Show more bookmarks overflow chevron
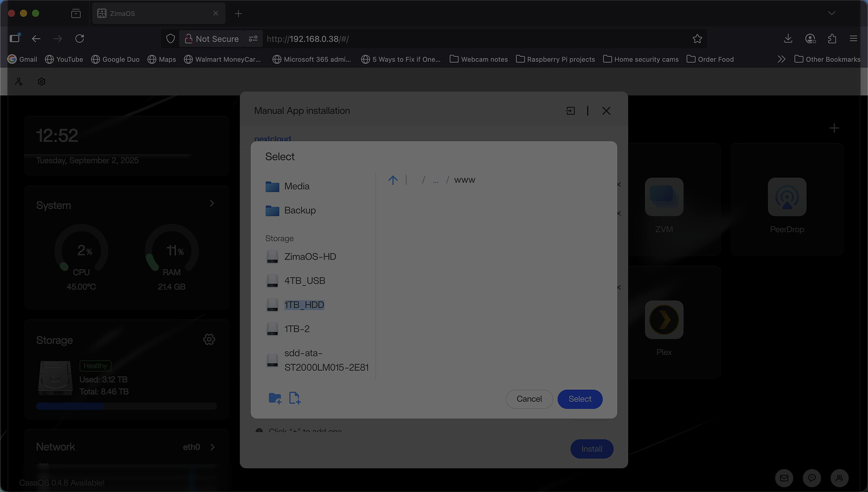This screenshot has height=492, width=868. (781, 59)
